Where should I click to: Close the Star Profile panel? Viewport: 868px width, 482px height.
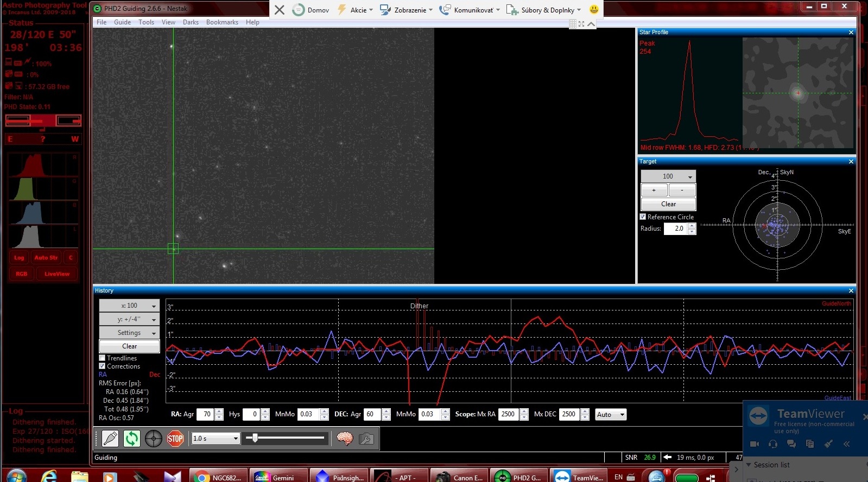click(x=851, y=33)
